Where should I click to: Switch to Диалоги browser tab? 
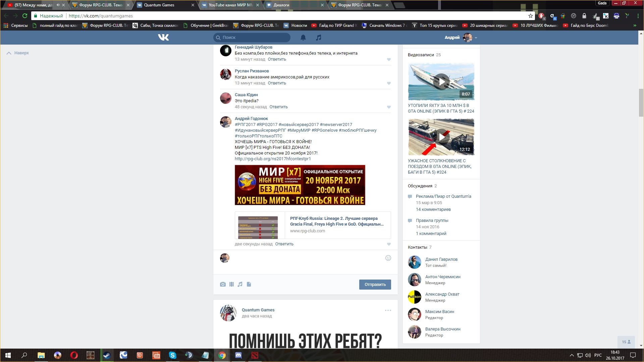tap(281, 5)
